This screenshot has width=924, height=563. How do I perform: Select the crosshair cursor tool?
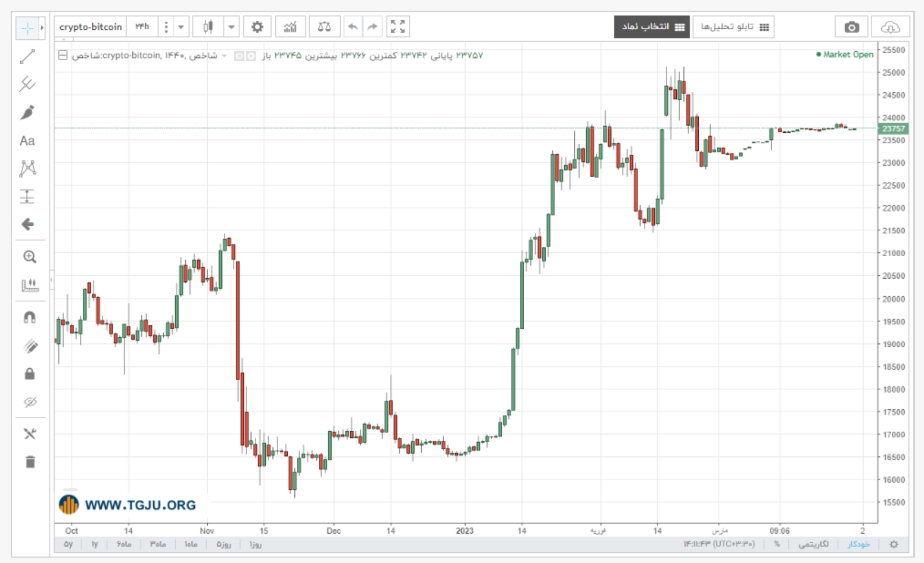tap(27, 28)
